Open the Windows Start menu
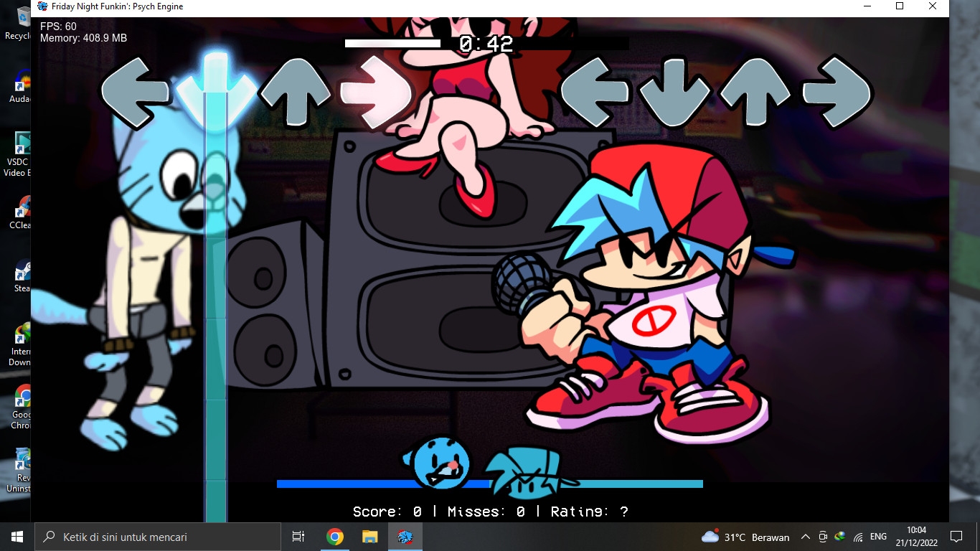This screenshot has width=980, height=551. pos(17,537)
